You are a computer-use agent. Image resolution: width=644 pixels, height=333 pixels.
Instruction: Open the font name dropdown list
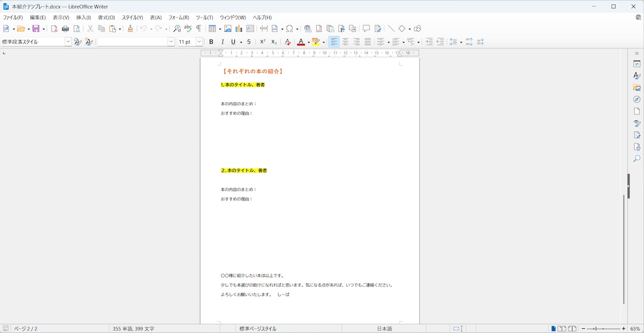pyautogui.click(x=171, y=42)
